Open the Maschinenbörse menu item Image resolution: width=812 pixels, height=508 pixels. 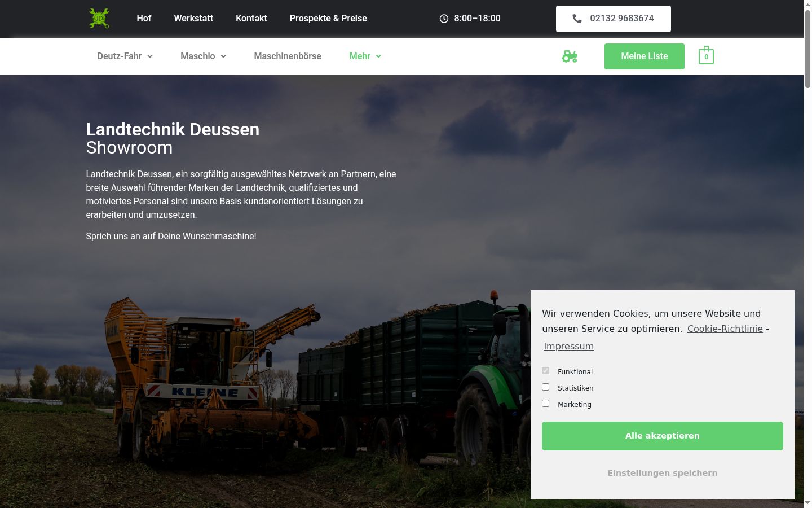pyautogui.click(x=288, y=56)
